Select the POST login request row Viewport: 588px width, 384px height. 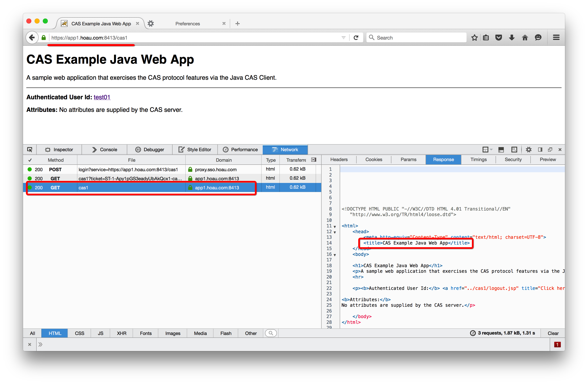[172, 169]
